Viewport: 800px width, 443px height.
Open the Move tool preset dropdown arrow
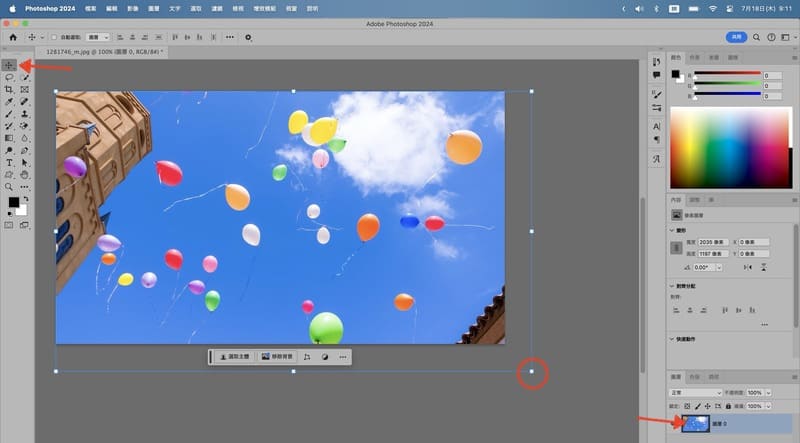pos(42,37)
